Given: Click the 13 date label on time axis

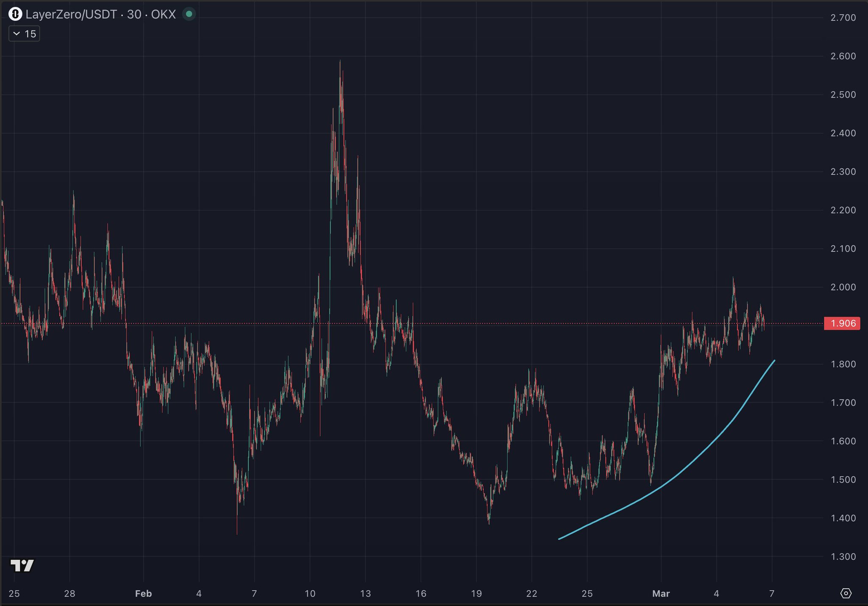Looking at the screenshot, I should (x=365, y=593).
